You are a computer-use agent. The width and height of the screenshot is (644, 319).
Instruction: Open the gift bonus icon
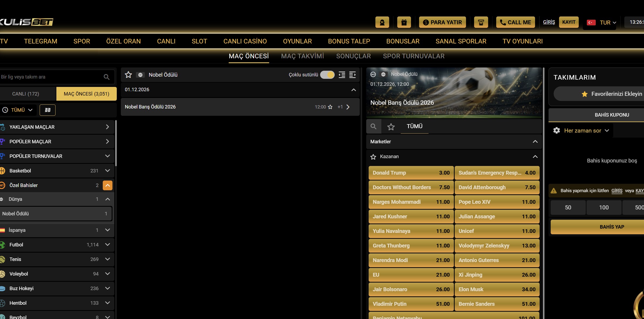click(x=404, y=22)
